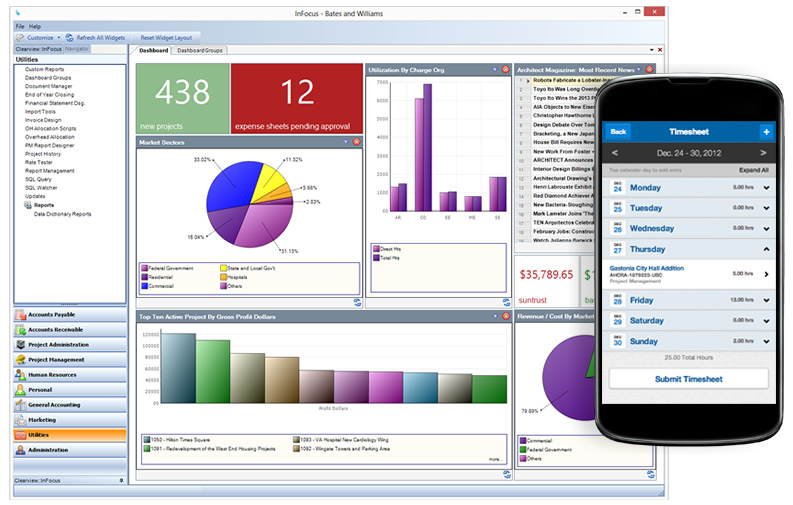793x505 pixels.
Task: Open Utilization By Charge Org dropdown menu
Action: click(495, 69)
